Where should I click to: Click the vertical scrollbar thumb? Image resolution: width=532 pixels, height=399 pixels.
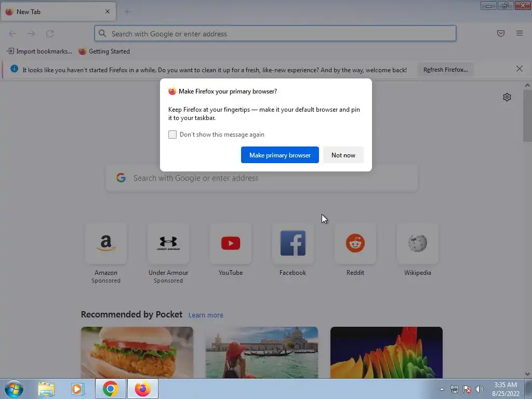(527, 116)
